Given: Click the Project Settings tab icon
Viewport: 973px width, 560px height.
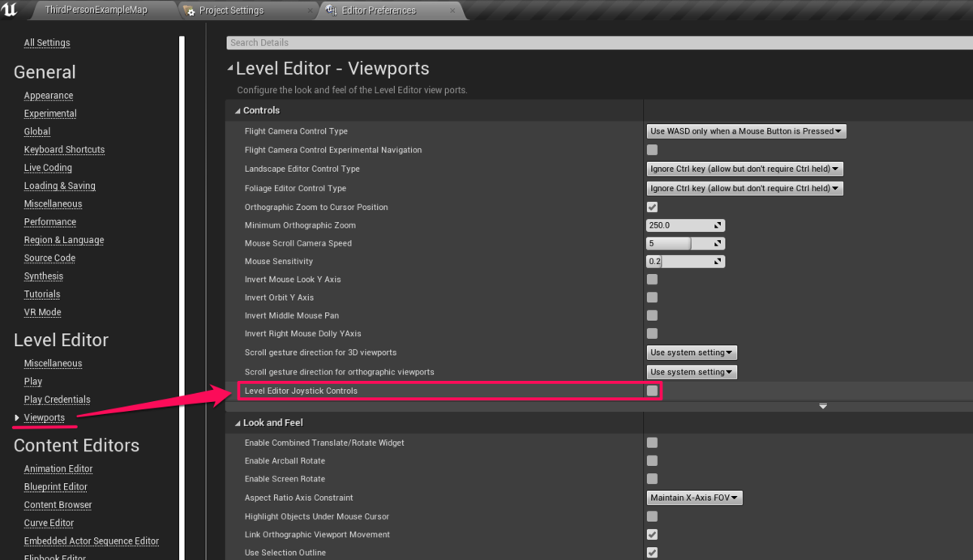Looking at the screenshot, I should click(x=190, y=11).
